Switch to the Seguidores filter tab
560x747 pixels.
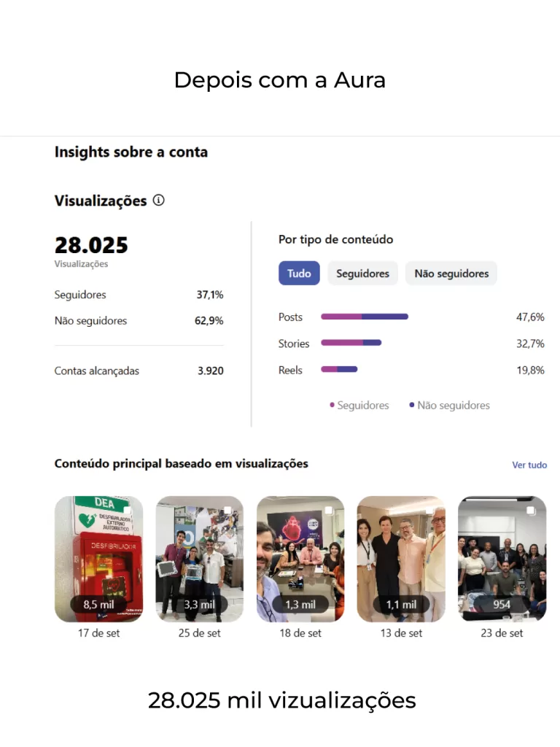pyautogui.click(x=362, y=274)
